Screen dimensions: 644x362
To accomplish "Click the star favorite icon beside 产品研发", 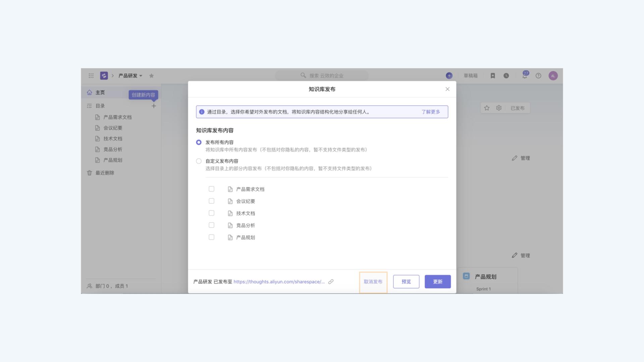I will [x=152, y=76].
